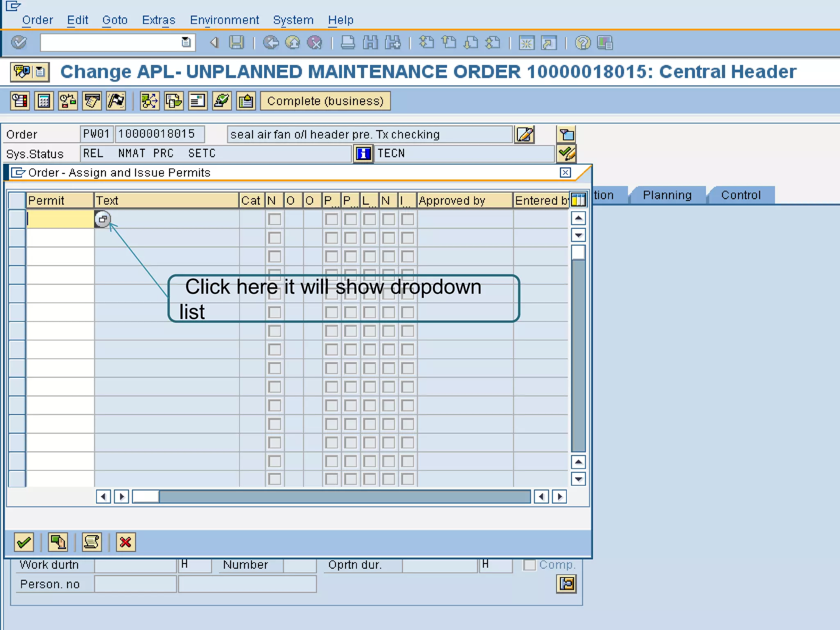This screenshot has width=840, height=630.
Task: Click the vertical scrollbar thumb in permits table
Action: click(x=578, y=252)
